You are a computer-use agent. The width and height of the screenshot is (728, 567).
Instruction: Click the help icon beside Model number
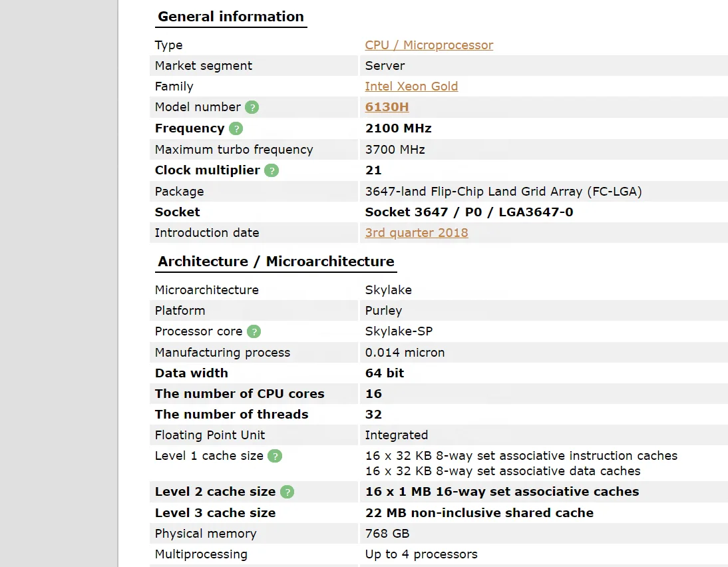point(252,107)
